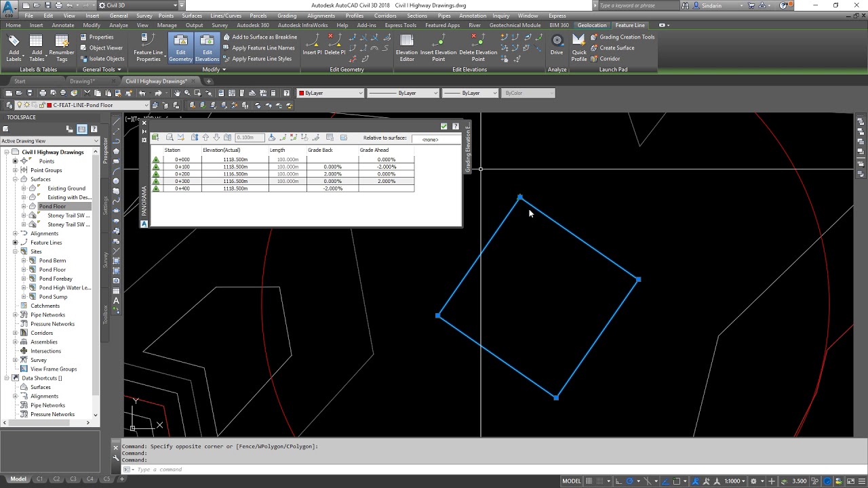Image resolution: width=868 pixels, height=488 pixels.
Task: Click the Pan hand tool
Action: pyautogui.click(x=177, y=93)
